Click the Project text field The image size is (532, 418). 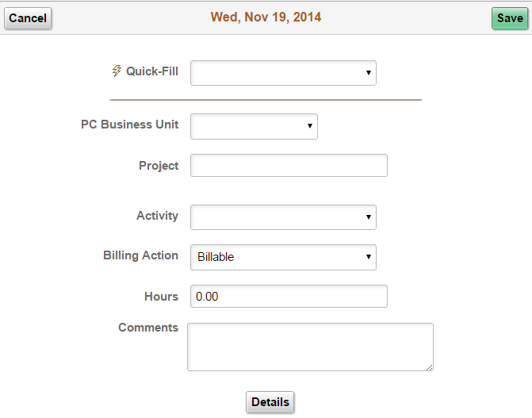tap(289, 165)
